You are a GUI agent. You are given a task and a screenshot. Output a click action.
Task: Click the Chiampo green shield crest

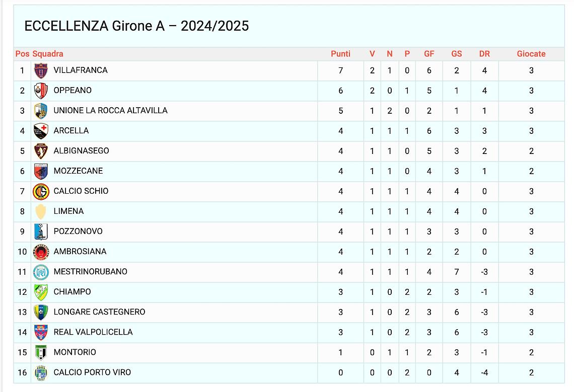pos(41,292)
